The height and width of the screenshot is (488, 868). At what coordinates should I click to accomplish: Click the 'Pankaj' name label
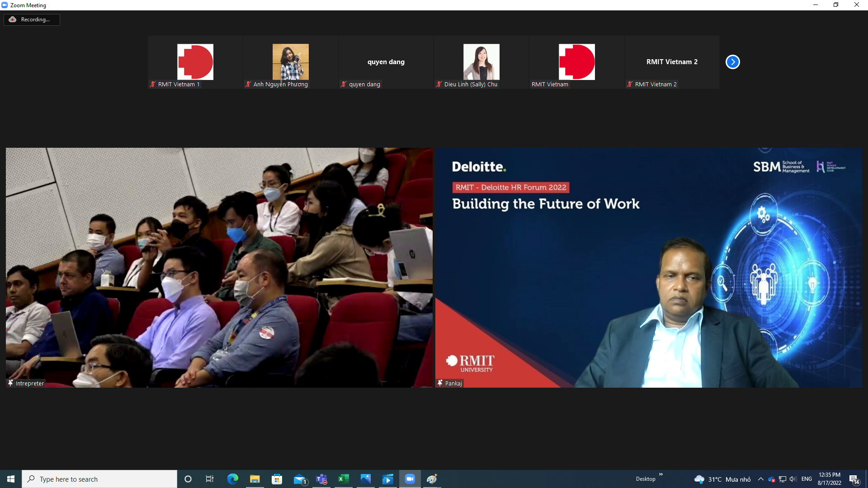(453, 383)
